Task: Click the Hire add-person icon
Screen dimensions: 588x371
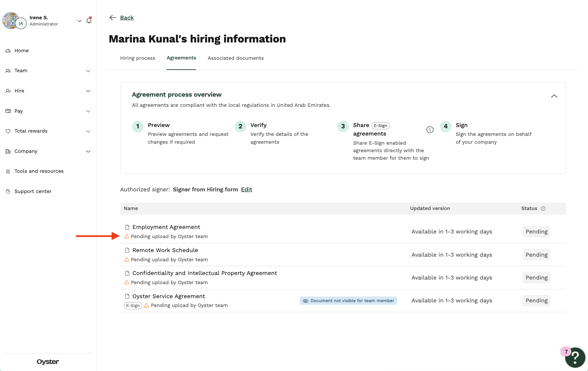Action: (x=8, y=91)
